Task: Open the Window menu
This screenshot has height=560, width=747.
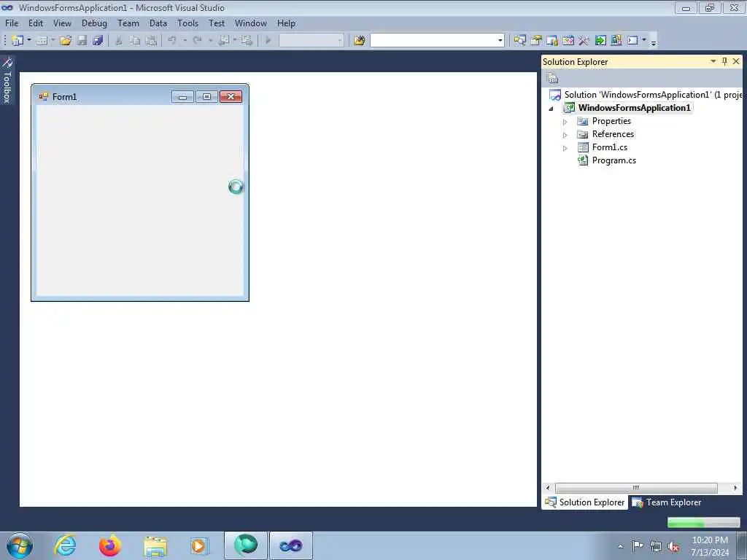Action: [251, 23]
